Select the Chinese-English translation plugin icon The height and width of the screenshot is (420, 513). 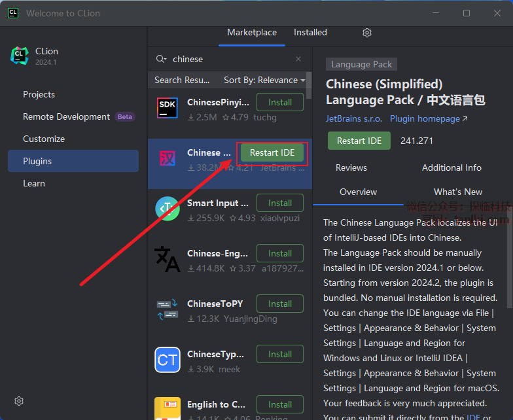click(x=168, y=259)
